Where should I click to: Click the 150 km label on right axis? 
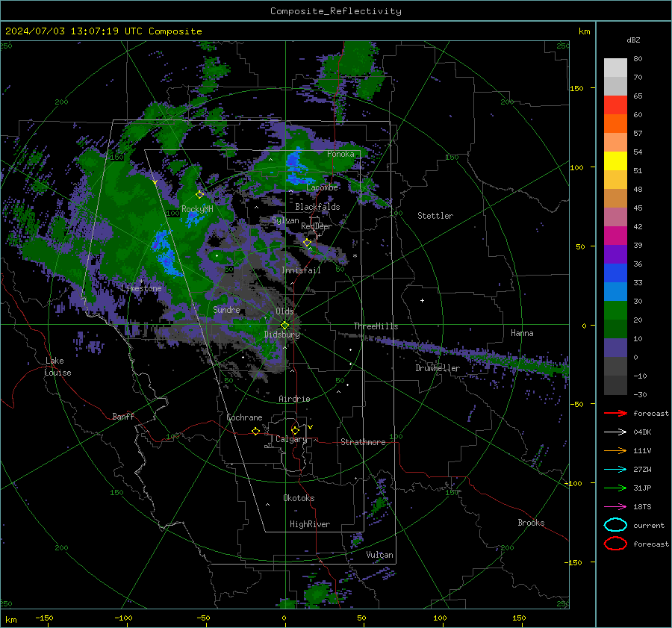577,88
